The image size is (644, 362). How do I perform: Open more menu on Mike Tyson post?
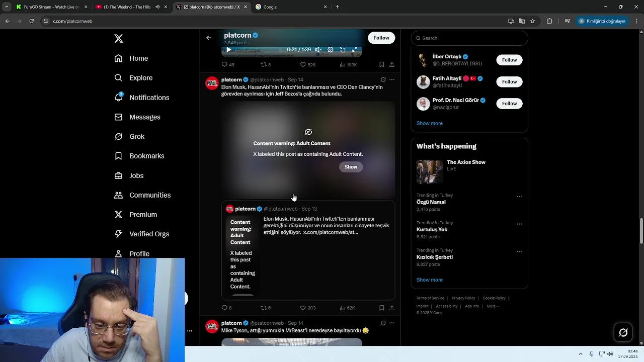pos(392,323)
